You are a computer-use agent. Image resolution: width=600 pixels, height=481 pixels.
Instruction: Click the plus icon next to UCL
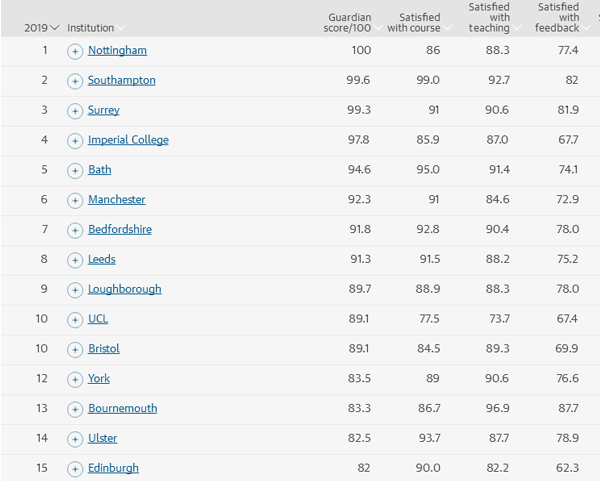(x=75, y=320)
